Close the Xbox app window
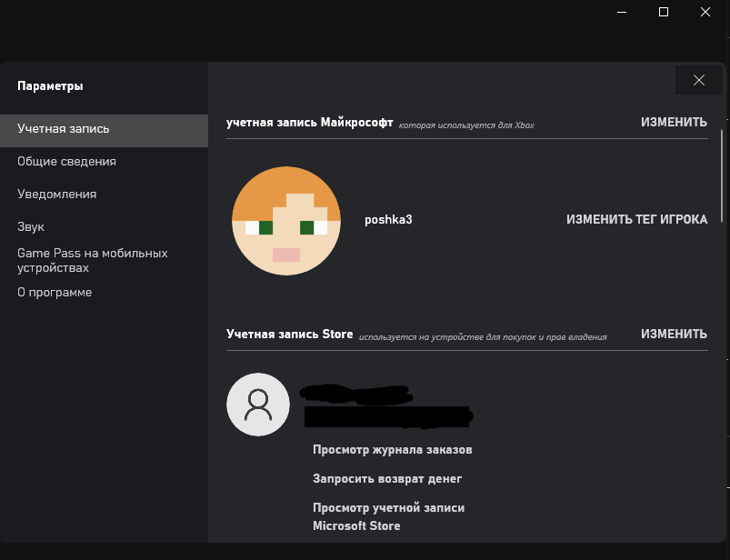 tap(705, 12)
